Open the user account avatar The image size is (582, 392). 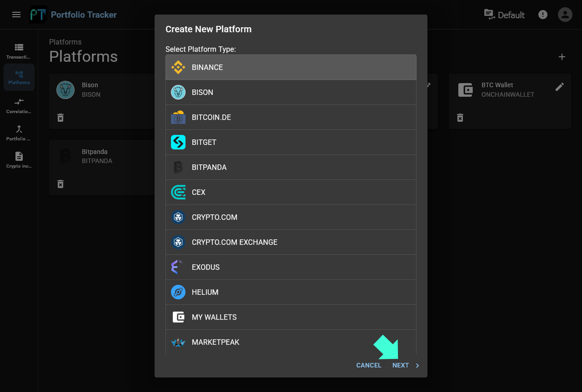point(565,15)
